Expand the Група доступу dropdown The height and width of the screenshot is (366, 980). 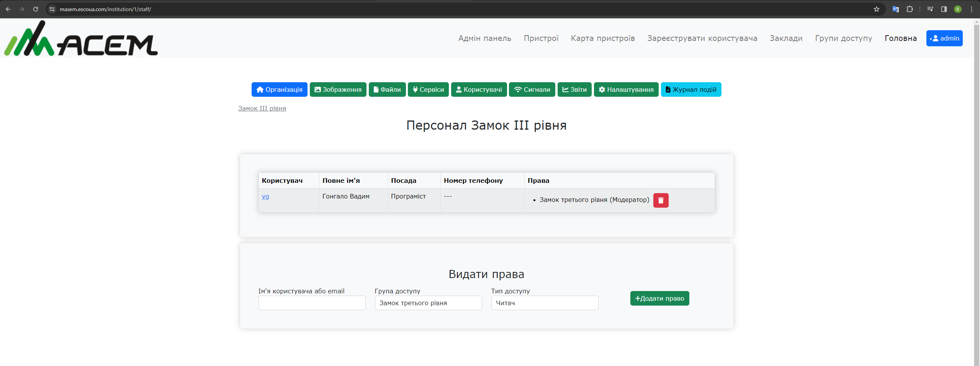pyautogui.click(x=428, y=303)
